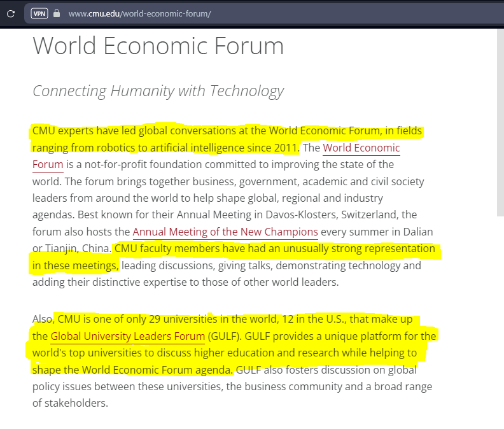
Task: Click the text 'of stakeholders.'
Action: (70, 403)
